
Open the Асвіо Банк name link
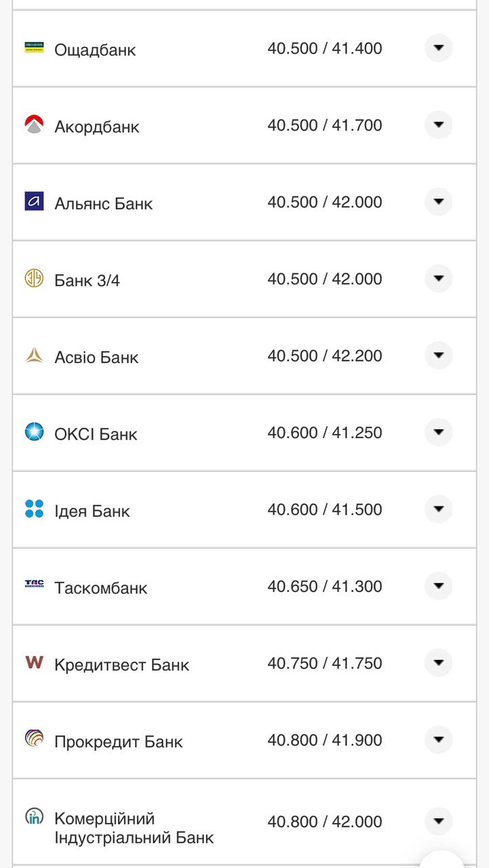[96, 357]
